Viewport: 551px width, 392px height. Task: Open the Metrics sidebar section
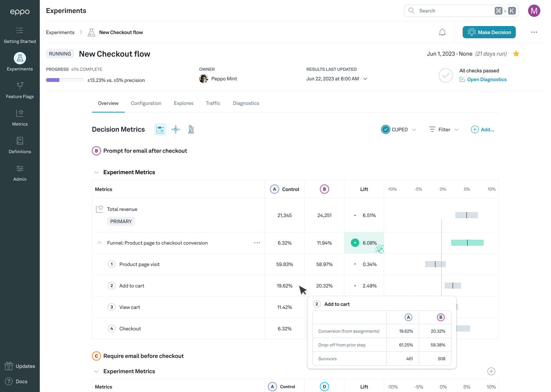20,118
